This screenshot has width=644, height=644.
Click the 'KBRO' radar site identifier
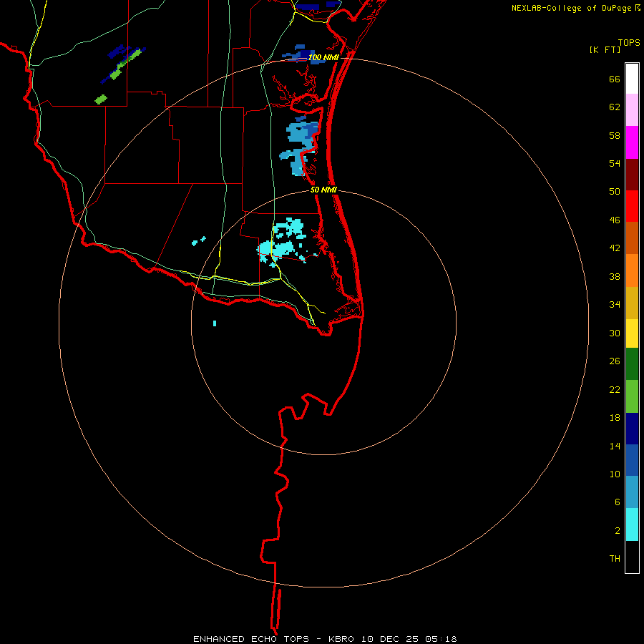342,639
